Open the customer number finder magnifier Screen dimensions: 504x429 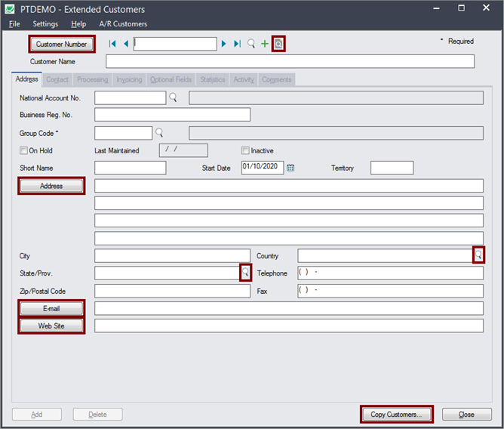[251, 45]
